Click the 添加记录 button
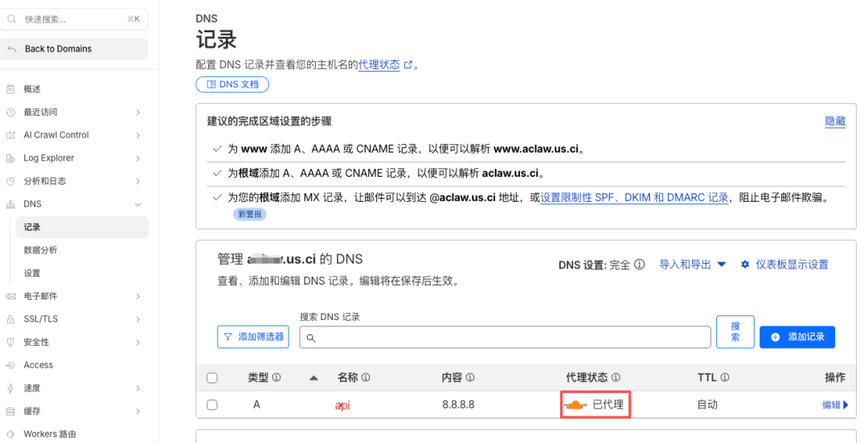This screenshot has width=868, height=443. [796, 337]
